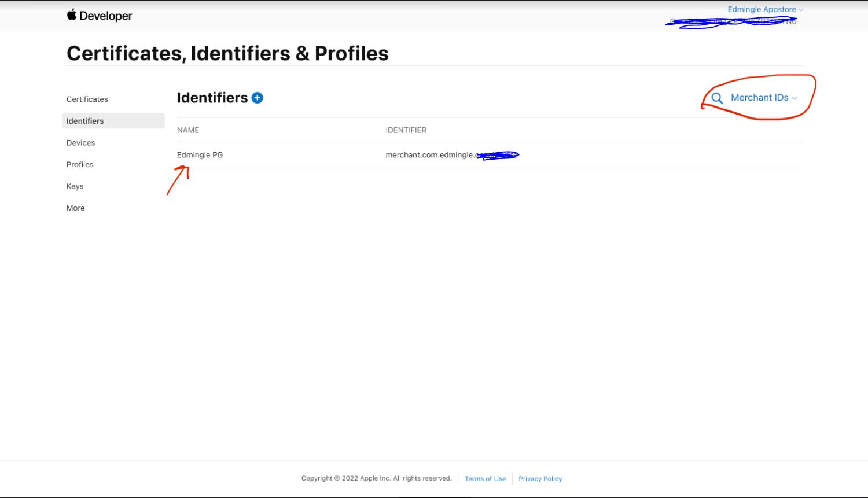Click the Apple logo in the header
Viewport: 868px width, 498px height.
click(72, 15)
